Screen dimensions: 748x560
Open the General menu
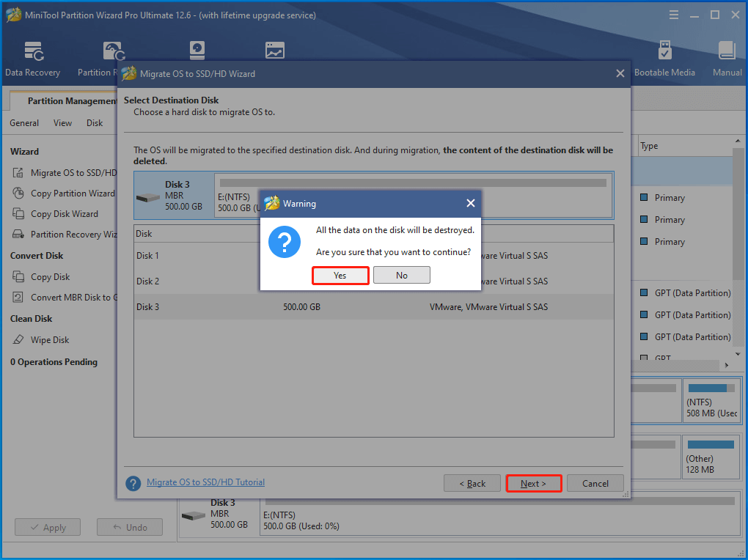pos(24,123)
